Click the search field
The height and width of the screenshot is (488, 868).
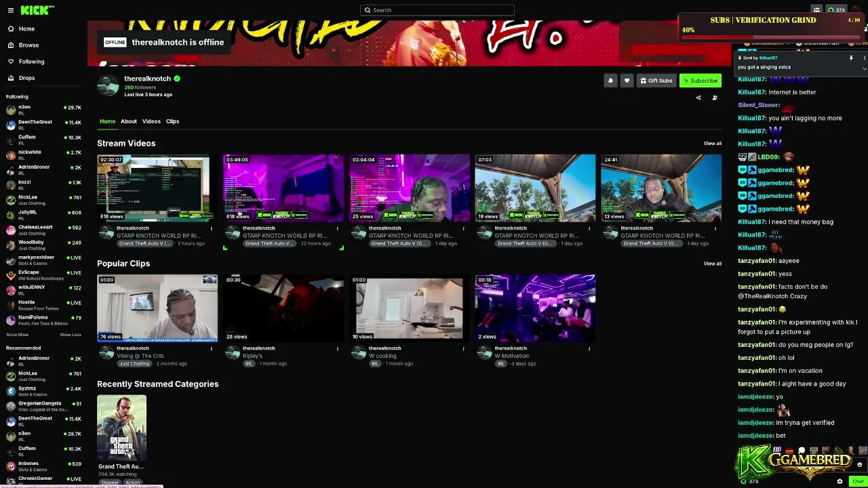pos(437,10)
